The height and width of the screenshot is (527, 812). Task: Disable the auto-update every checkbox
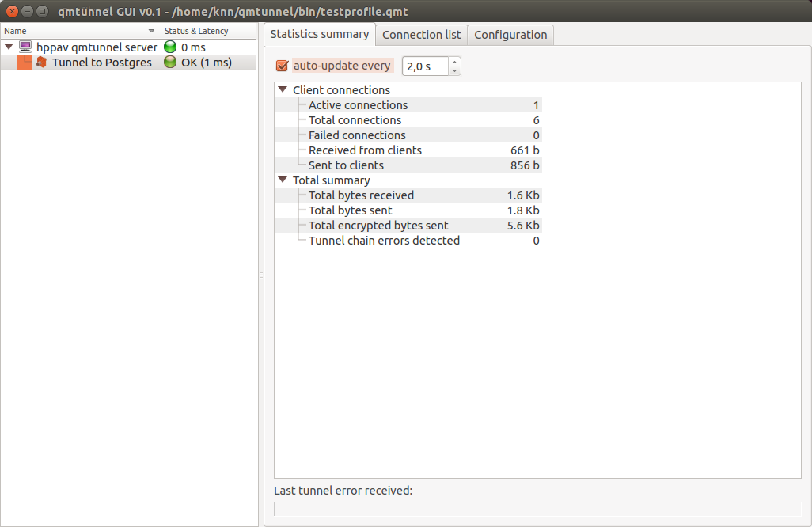click(283, 66)
